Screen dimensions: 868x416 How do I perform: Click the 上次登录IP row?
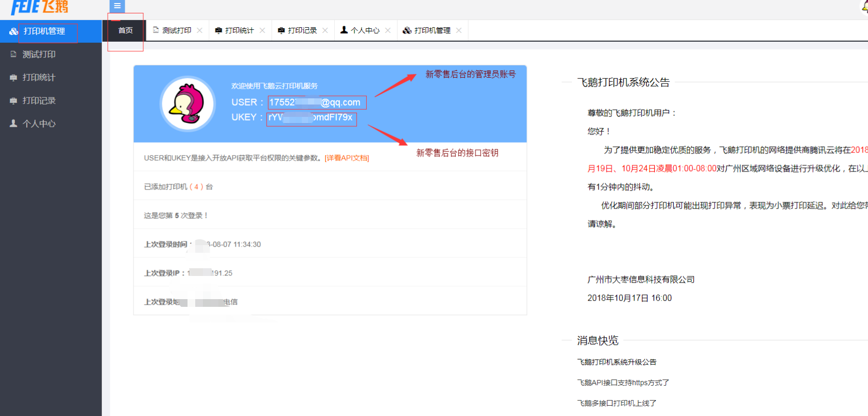click(x=330, y=273)
